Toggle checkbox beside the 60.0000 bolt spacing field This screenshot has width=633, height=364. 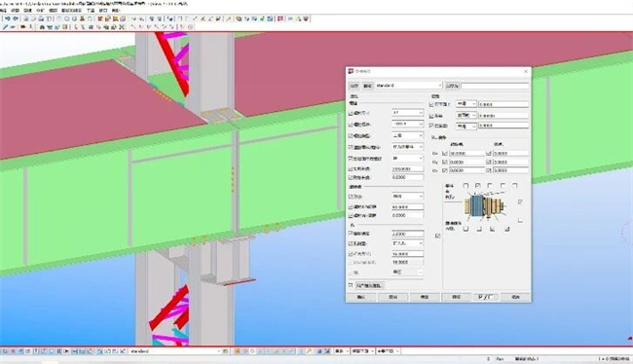pos(351,207)
